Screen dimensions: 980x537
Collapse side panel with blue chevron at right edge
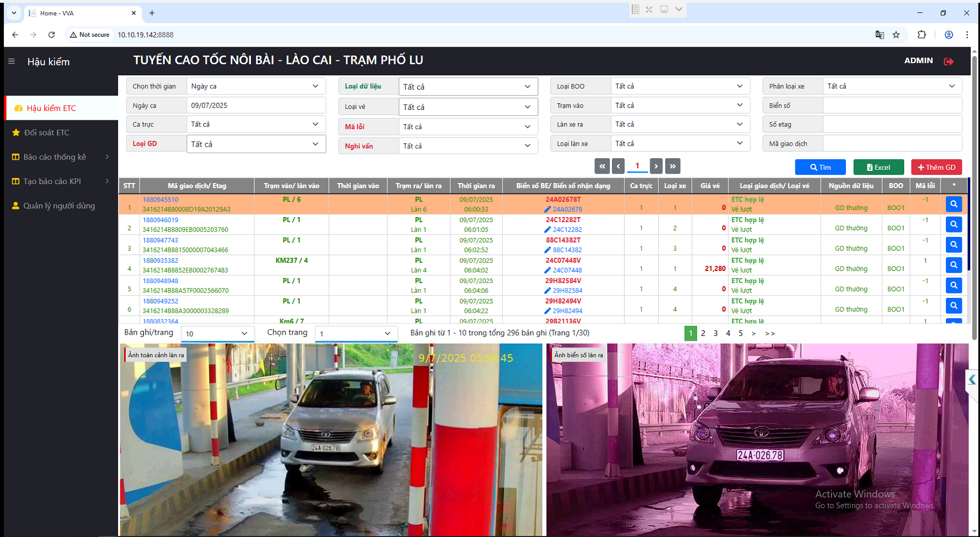[972, 380]
